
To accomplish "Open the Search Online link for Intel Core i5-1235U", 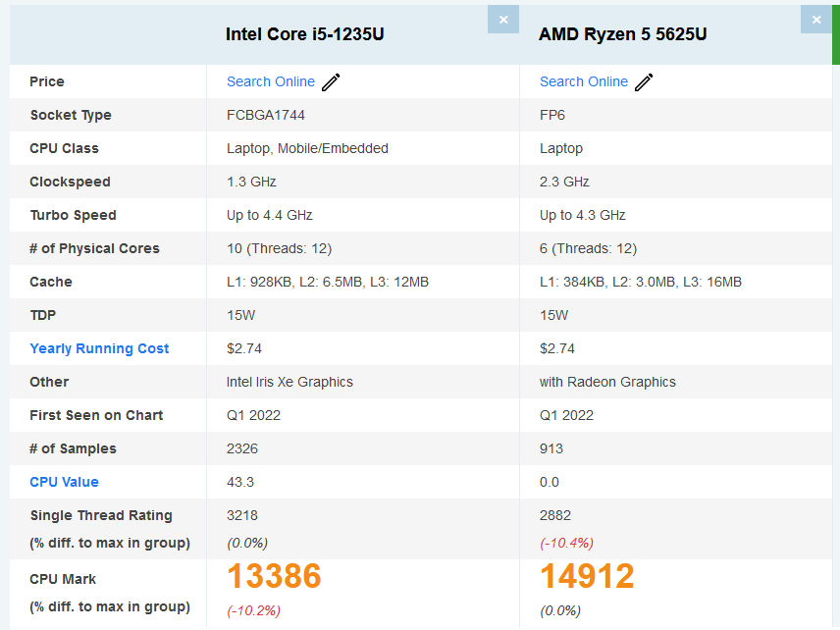I will click(271, 81).
